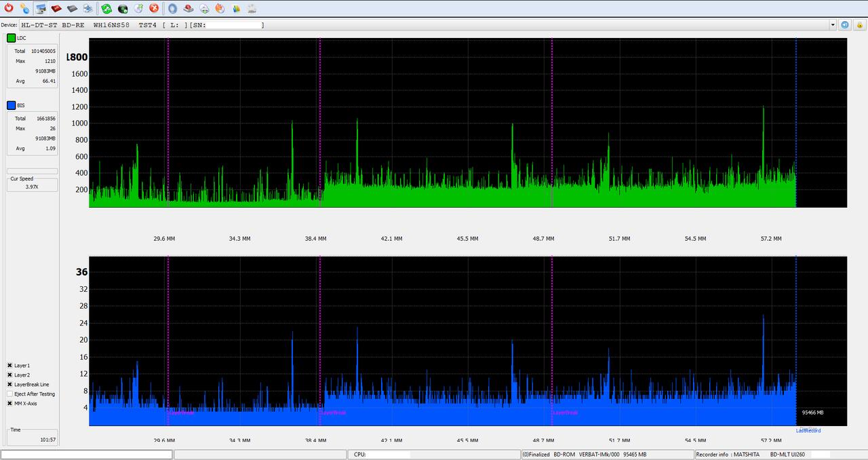Click the empty status field at bottom left

coord(87,455)
